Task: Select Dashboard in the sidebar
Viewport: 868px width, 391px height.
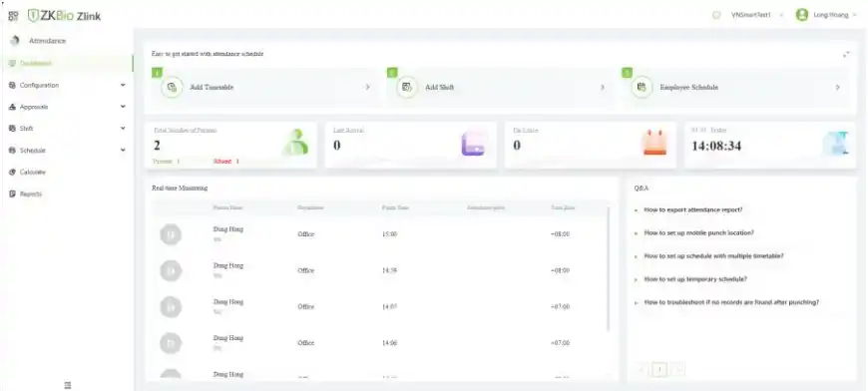Action: pyautogui.click(x=67, y=63)
